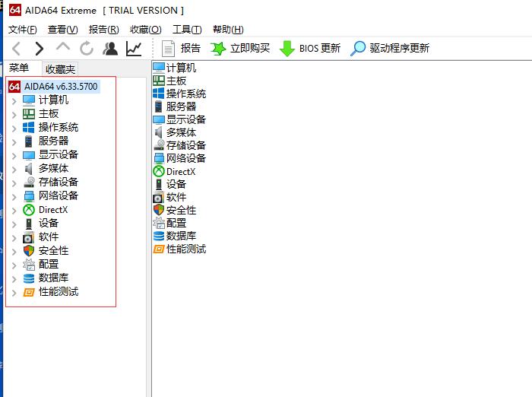Click the 计算机 icon in right pane
This screenshot has width=532, height=397.
(x=158, y=68)
